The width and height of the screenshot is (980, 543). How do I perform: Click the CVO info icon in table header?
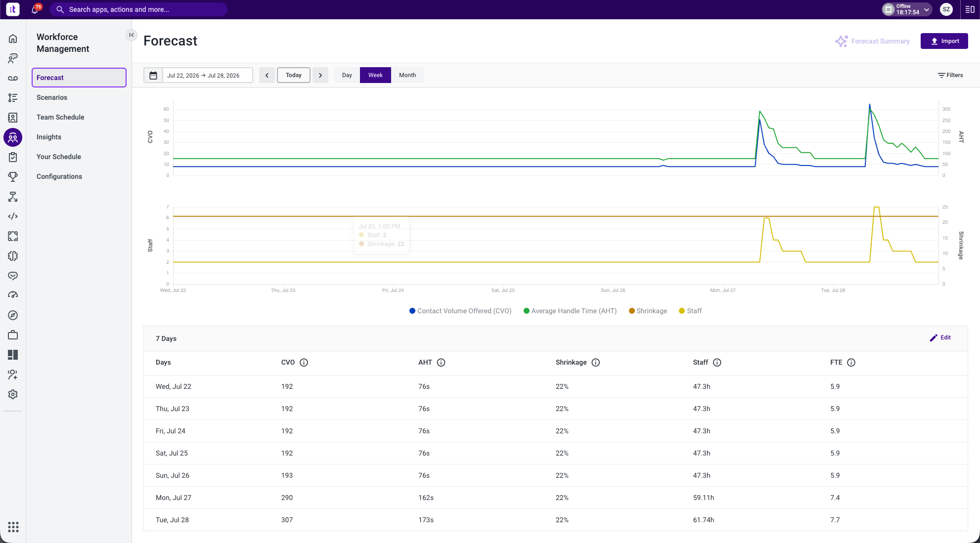[x=304, y=363]
